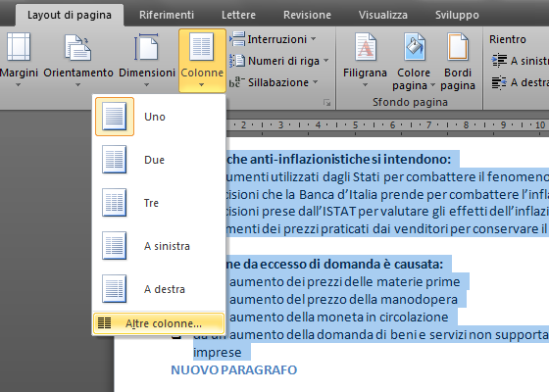
Task: Expand the Numeri di riga dropdown arrow
Action: 325,61
